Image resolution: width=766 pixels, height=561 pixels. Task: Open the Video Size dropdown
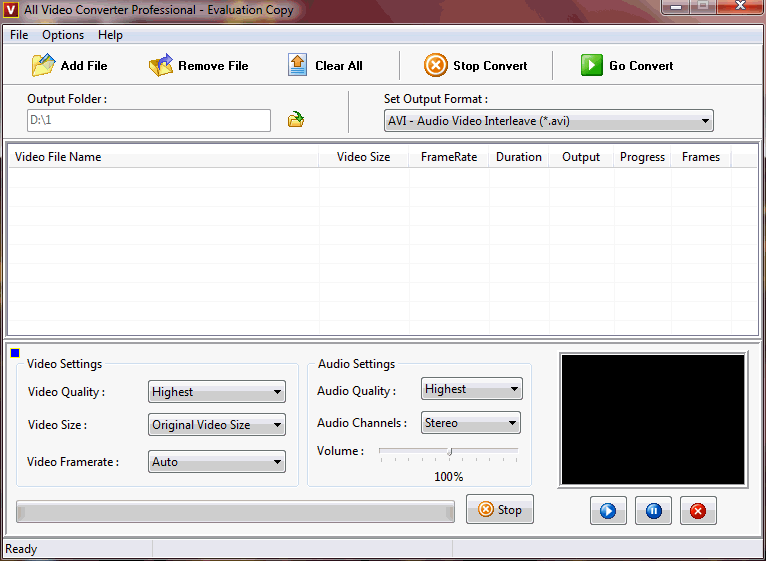pos(217,425)
